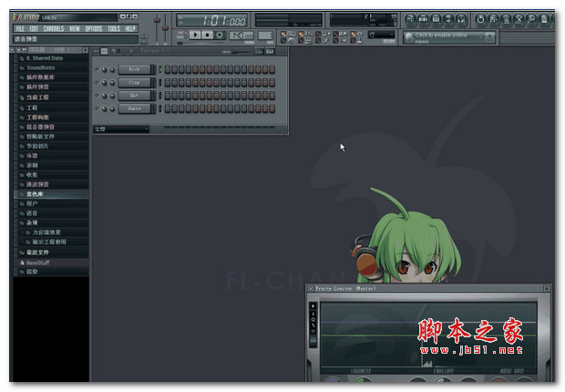
Task: Mute the Clap channel green LED
Action: (x=97, y=83)
